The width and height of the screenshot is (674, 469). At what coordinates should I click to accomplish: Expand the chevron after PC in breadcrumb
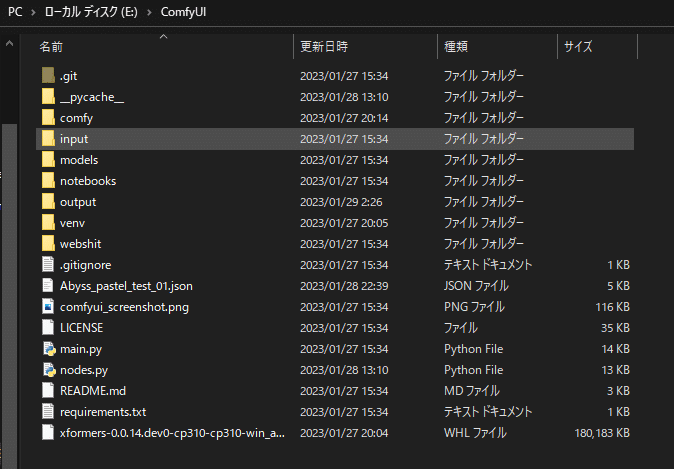[x=33, y=12]
